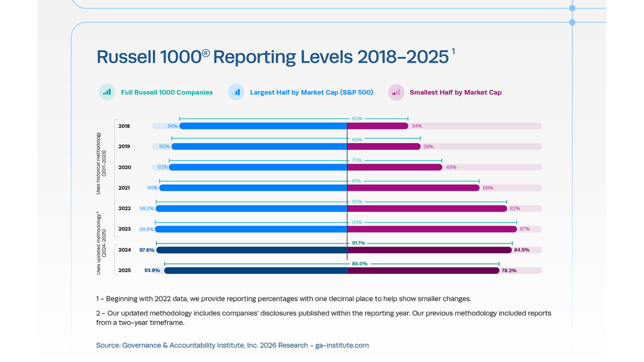Click the 90% value beside the 2019 bar
The width and height of the screenshot is (644, 362).
(x=165, y=147)
